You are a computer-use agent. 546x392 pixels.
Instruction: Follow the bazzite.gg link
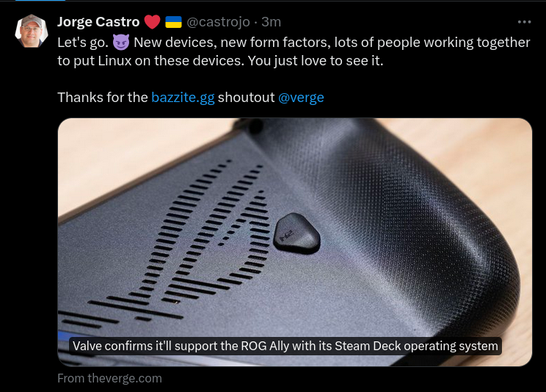(x=183, y=98)
